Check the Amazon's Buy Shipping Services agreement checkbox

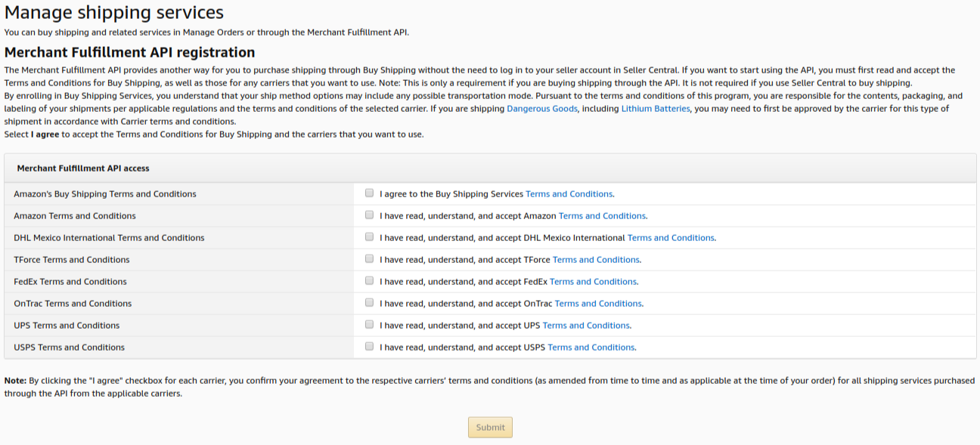point(369,193)
